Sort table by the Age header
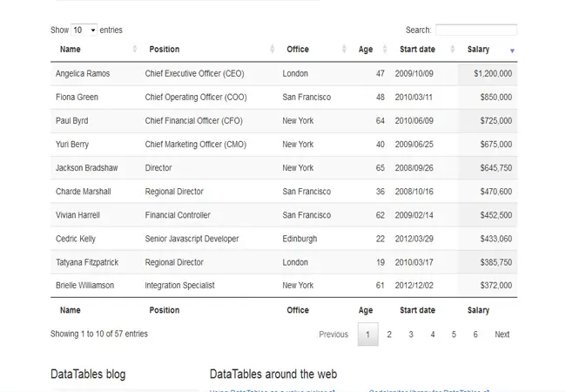The height and width of the screenshot is (392, 566). pos(366,50)
